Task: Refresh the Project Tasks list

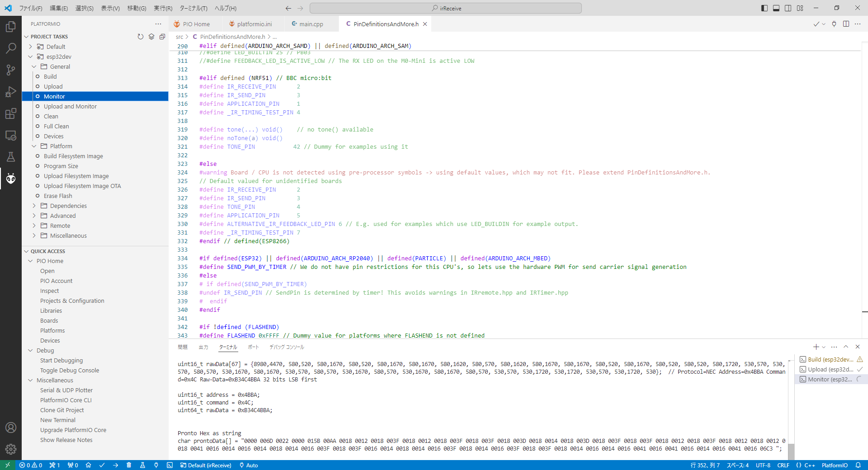Action: pos(141,37)
